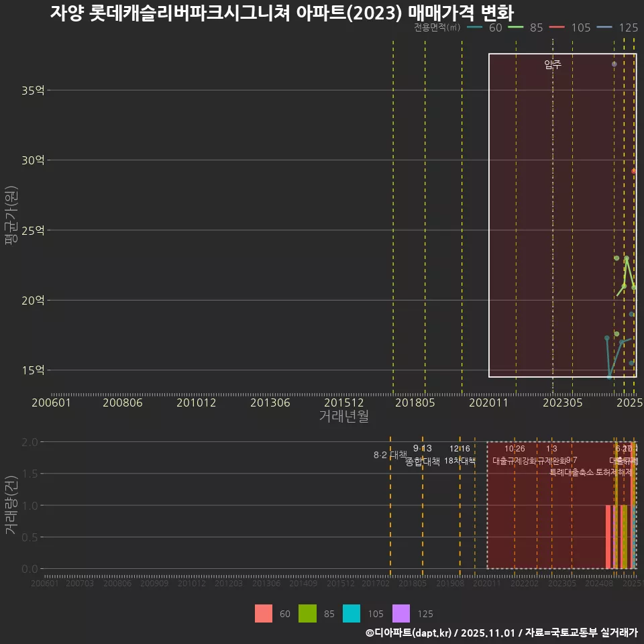Image resolution: width=644 pixels, height=644 pixels.
Task: Click the 12·16 18차대책 annotation text
Action: tap(460, 456)
